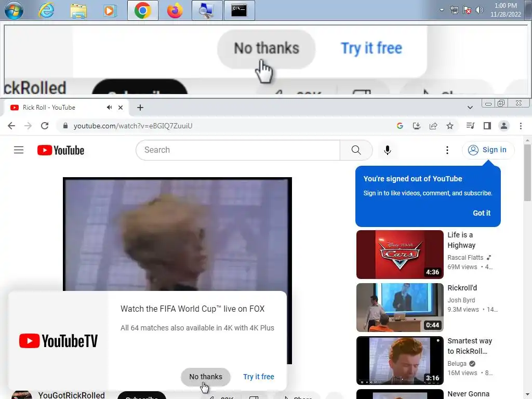Open a new Chrome tab
532x399 pixels.
pos(140,108)
